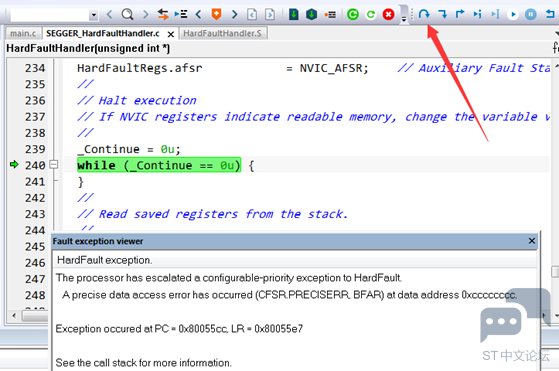
Task: Open the quick search combo box dropdown
Action: tap(93, 15)
